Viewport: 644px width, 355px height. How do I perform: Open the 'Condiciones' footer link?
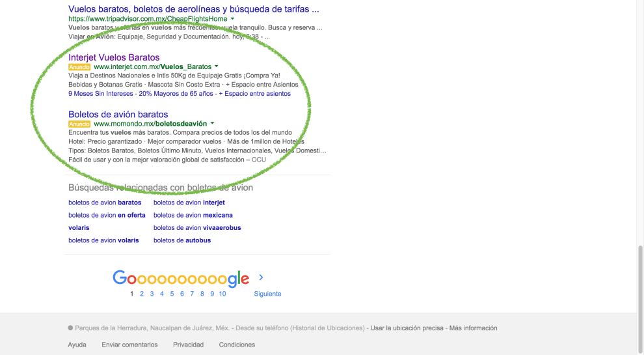tap(237, 345)
